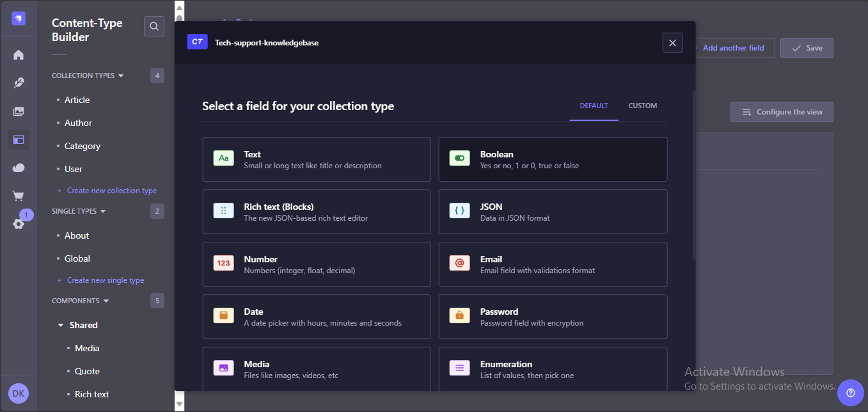This screenshot has height=412, width=868.
Task: Click the help question mark button
Action: click(x=850, y=392)
